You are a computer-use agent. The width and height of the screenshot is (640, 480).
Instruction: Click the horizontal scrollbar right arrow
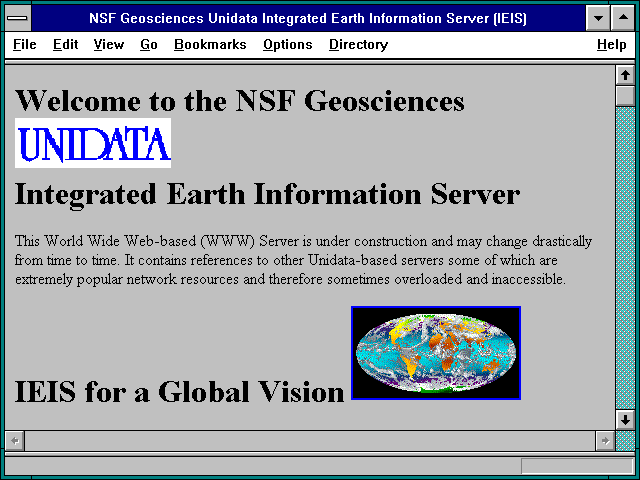(605, 441)
